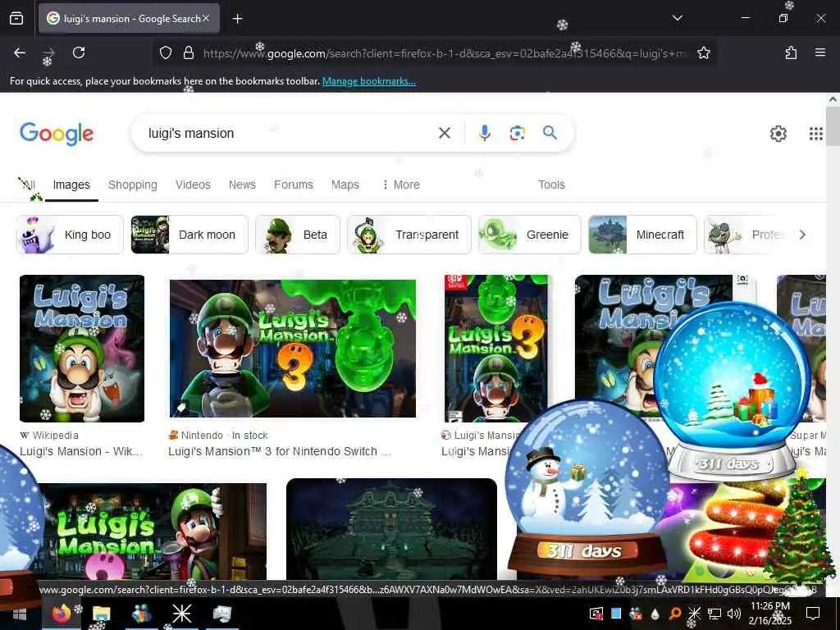Go to the Google logo homepage
Screen dimensions: 840x630
[x=57, y=134]
